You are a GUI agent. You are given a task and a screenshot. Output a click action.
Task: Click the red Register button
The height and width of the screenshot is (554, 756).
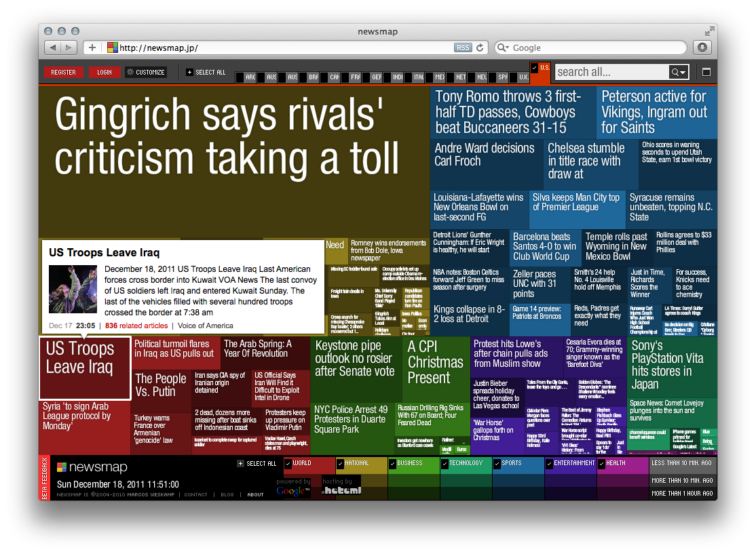coord(64,72)
